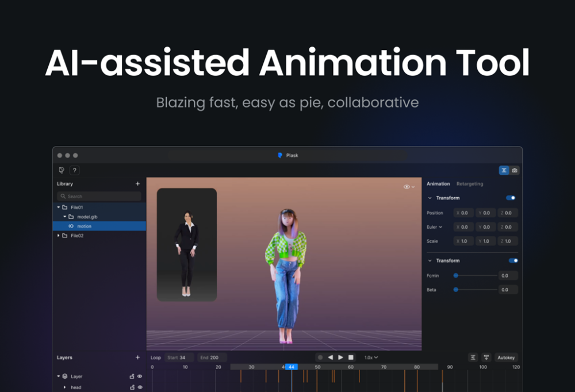Click the Plask title logo
The image size is (575, 392).
pyautogui.click(x=280, y=156)
